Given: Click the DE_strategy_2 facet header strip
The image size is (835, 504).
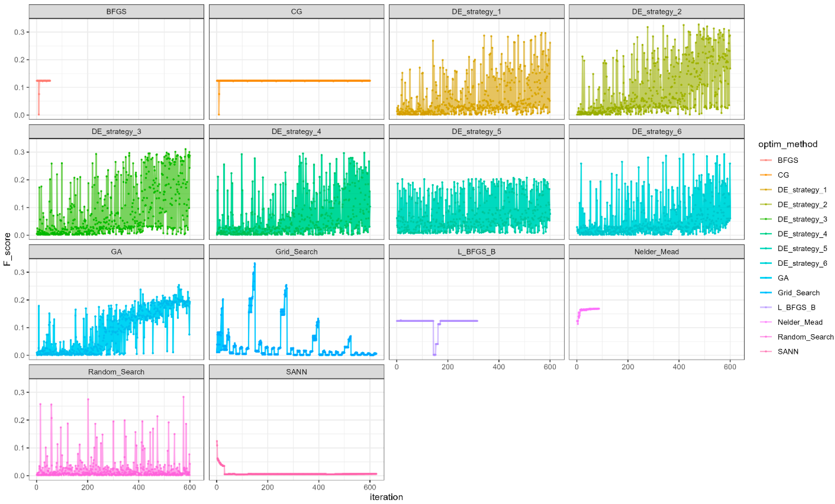Looking at the screenshot, I should coord(656,12).
